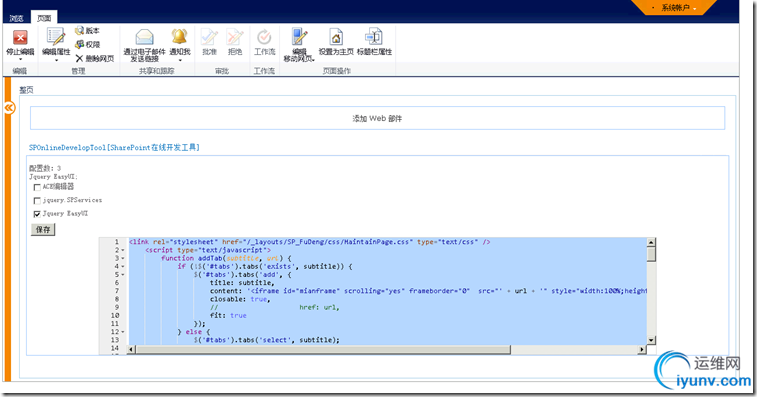
Task: Click Make Homepage (设置为主页) icon
Action: pos(336,37)
